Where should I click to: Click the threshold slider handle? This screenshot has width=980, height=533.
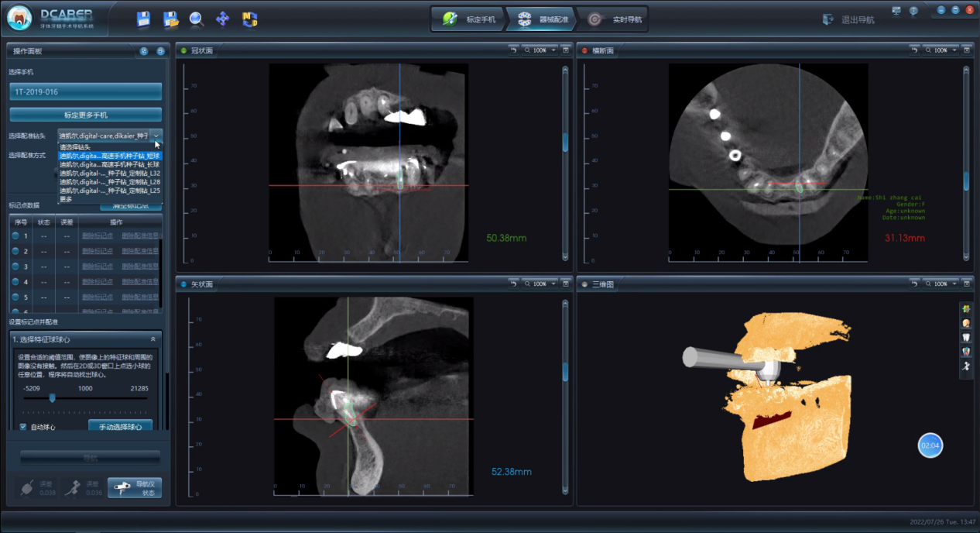(53, 398)
